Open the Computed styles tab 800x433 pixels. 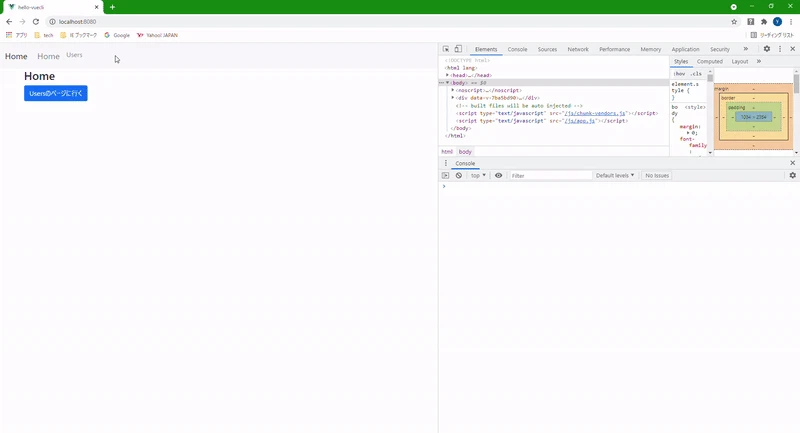710,62
